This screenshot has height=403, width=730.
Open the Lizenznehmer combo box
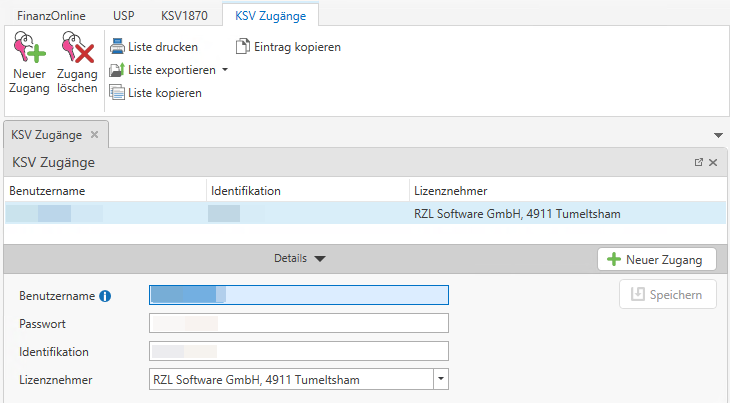pyautogui.click(x=441, y=380)
